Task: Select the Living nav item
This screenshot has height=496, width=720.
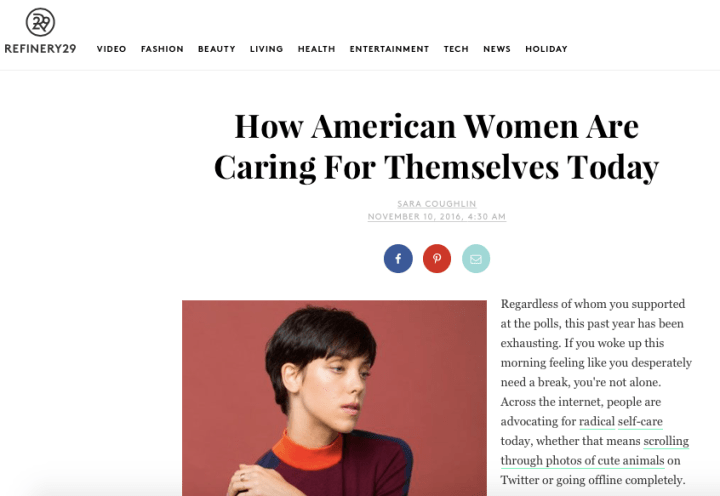Action: 266,49
